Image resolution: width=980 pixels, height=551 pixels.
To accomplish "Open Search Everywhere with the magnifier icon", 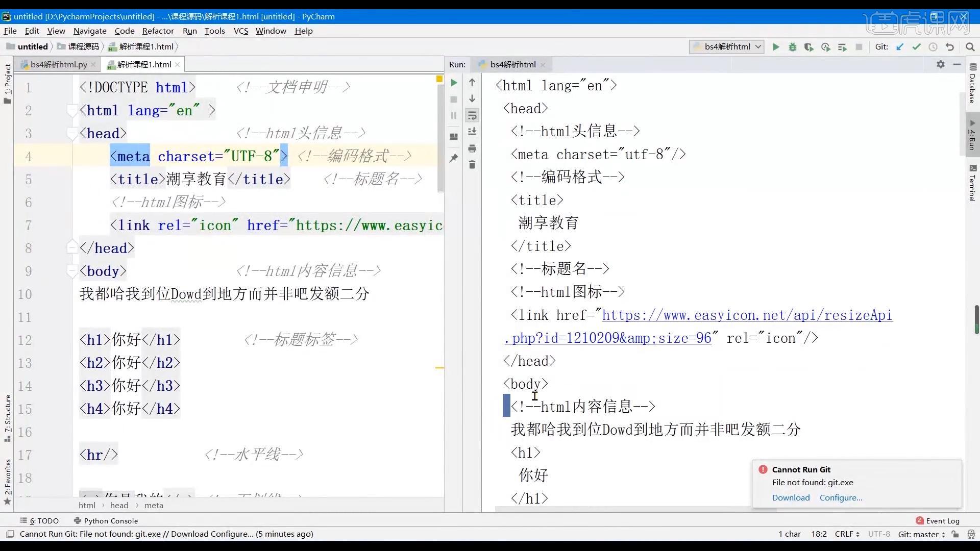I will pos(970,46).
